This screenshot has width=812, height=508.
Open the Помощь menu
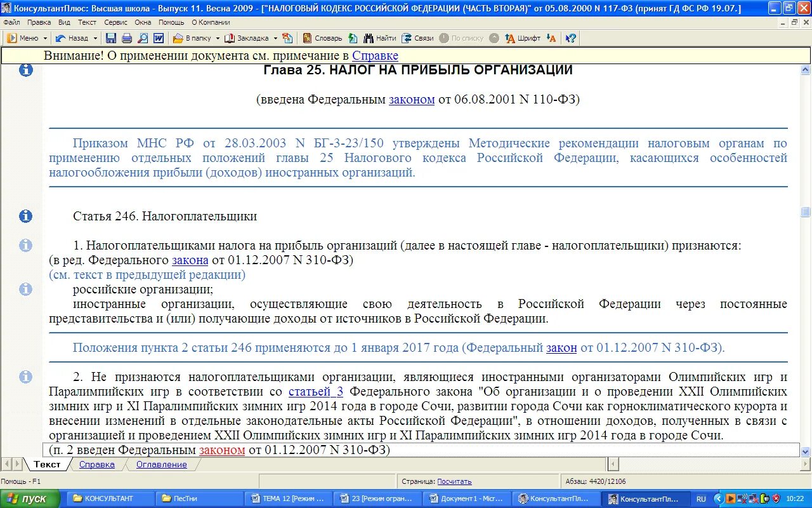[x=171, y=22]
